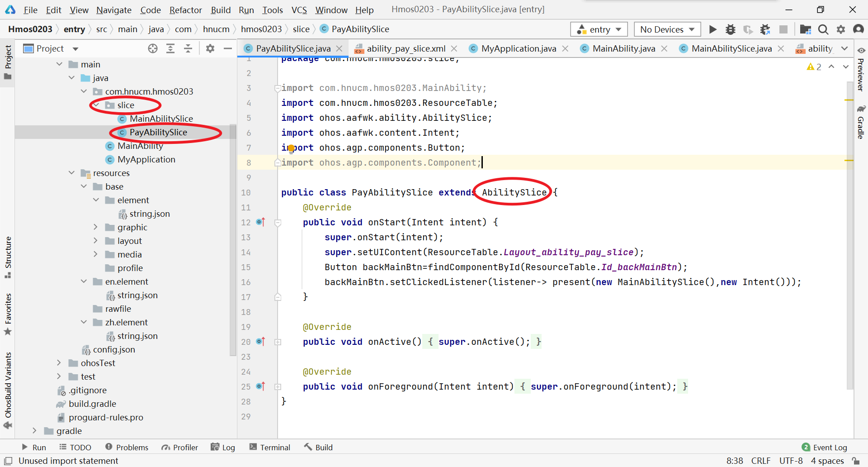Open the Refactor menu
The image size is (868, 467).
click(x=185, y=10)
